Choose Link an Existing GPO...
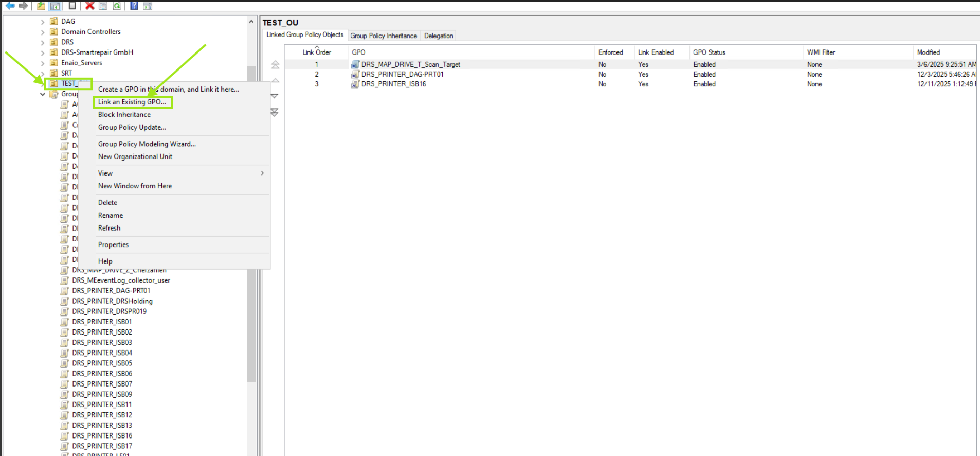980x456 pixels. [x=132, y=102]
